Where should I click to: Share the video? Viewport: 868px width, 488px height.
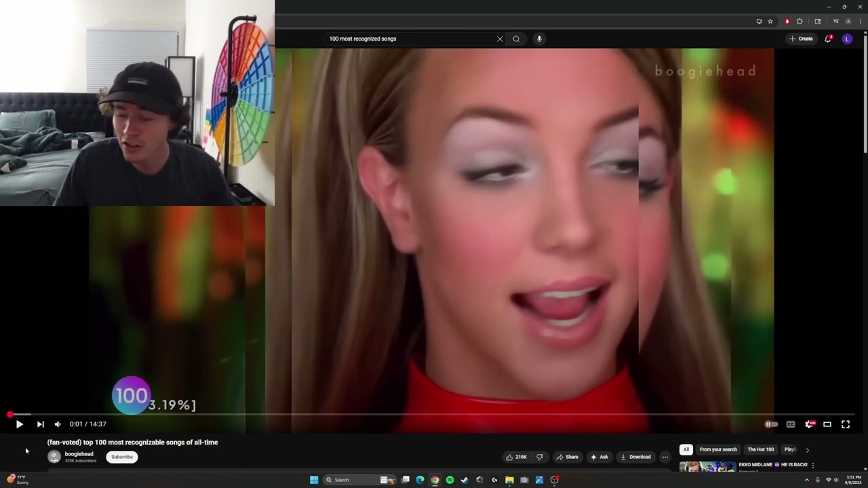568,457
